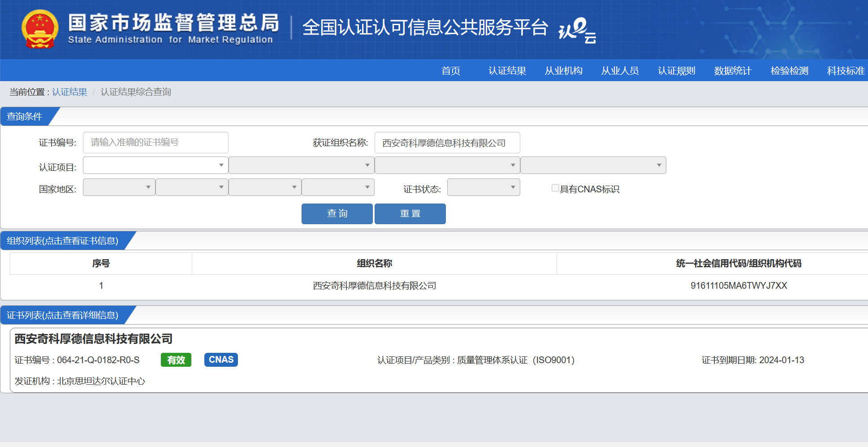Click the 查询条件 section header
Viewport: 868px width, 447px height.
(25, 117)
